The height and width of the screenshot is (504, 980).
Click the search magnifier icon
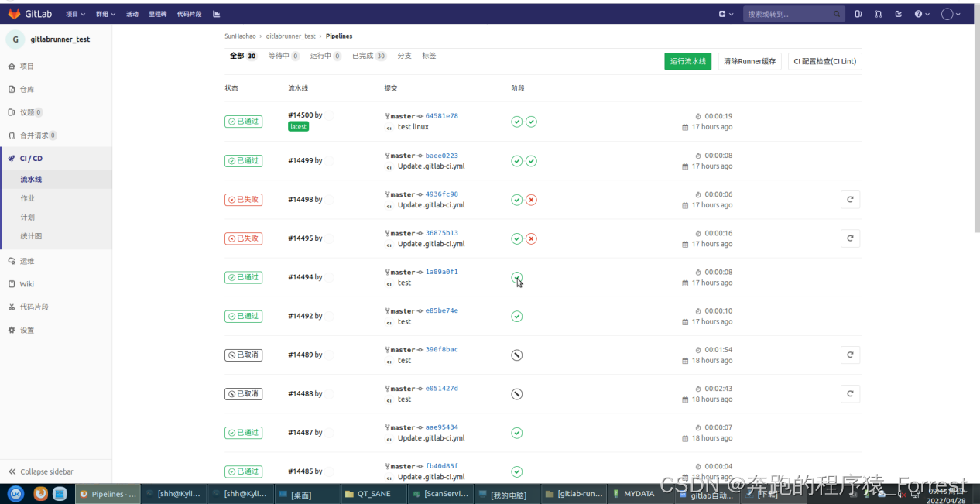coord(837,14)
